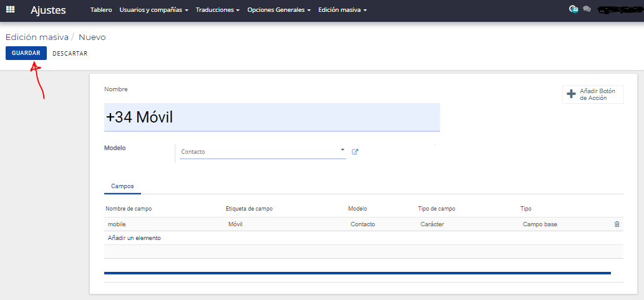Image resolution: width=644 pixels, height=300 pixels.
Task: Click the plus icon for Añadir Botón de Acción
Action: tap(571, 94)
